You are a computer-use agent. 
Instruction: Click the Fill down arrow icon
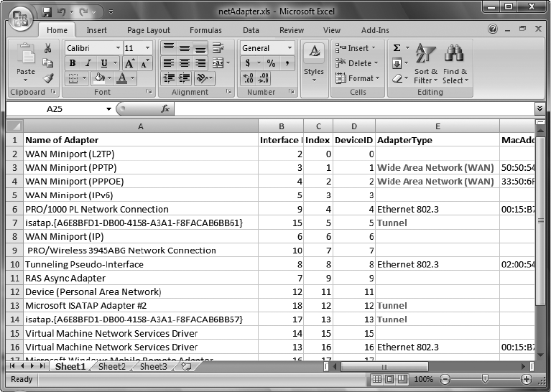click(397, 63)
